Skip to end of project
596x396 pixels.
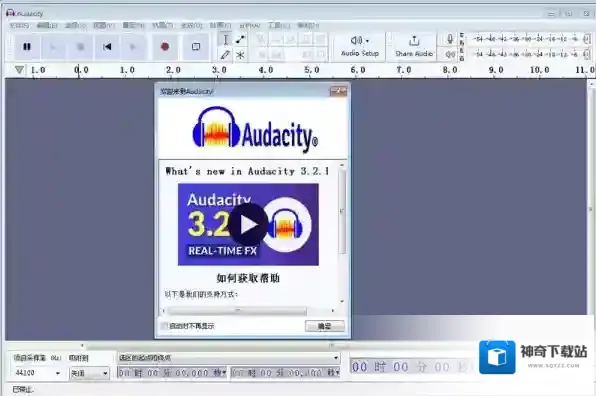coord(133,47)
